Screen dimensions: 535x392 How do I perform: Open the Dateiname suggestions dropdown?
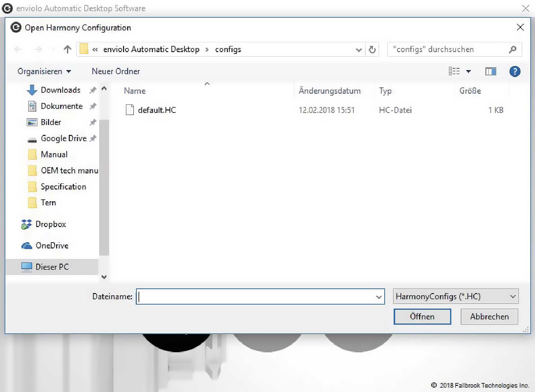[379, 297]
